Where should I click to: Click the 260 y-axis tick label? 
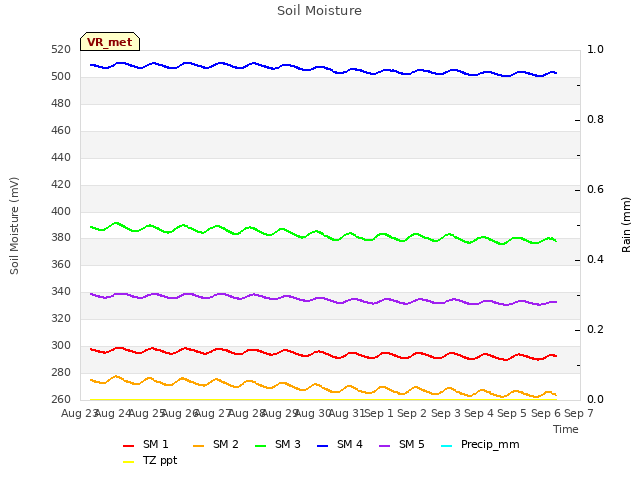click(x=61, y=399)
